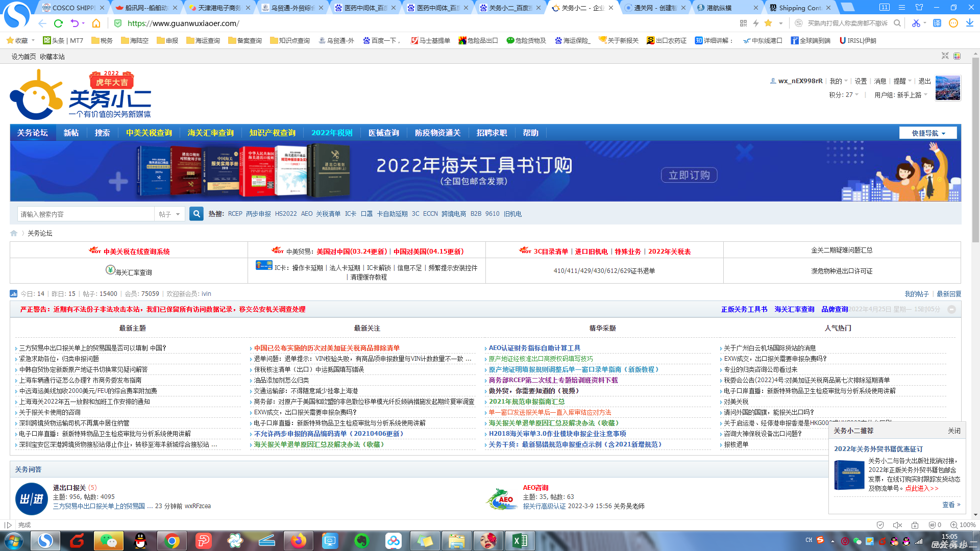Open the 中美关税查询 nav item
980x551 pixels.
[x=149, y=133]
